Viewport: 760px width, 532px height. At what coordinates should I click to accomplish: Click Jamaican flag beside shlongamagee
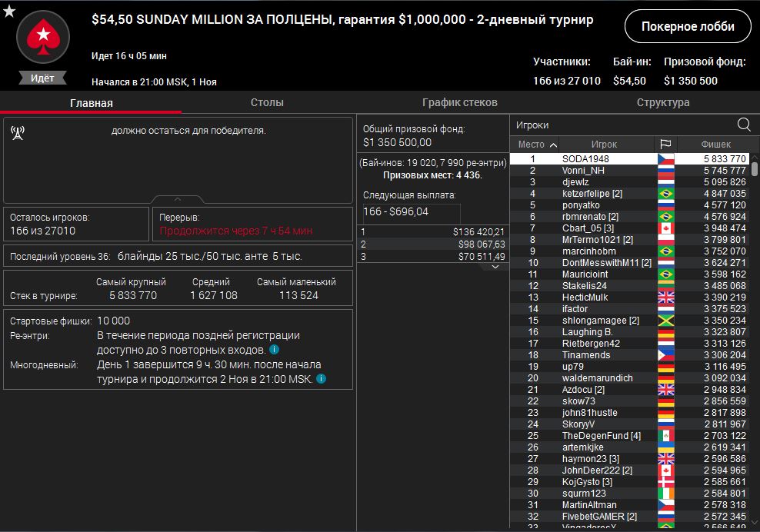[x=665, y=321]
